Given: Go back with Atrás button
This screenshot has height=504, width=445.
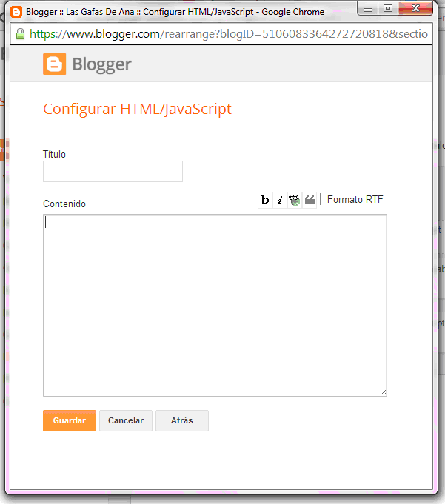Looking at the screenshot, I should click(182, 420).
